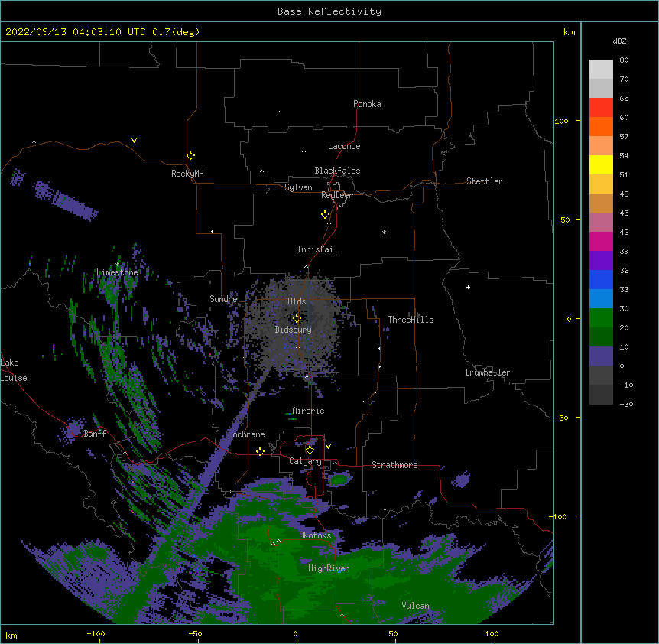Click the HighRiver town label

click(329, 568)
